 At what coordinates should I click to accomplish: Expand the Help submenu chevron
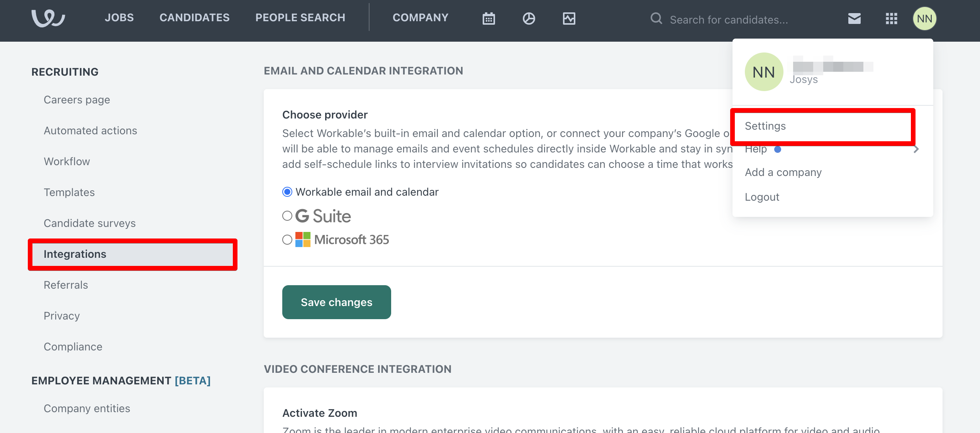(916, 149)
